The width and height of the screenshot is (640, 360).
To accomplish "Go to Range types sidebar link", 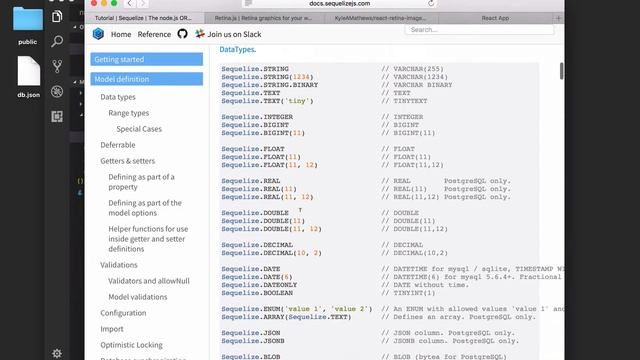I will click(129, 113).
